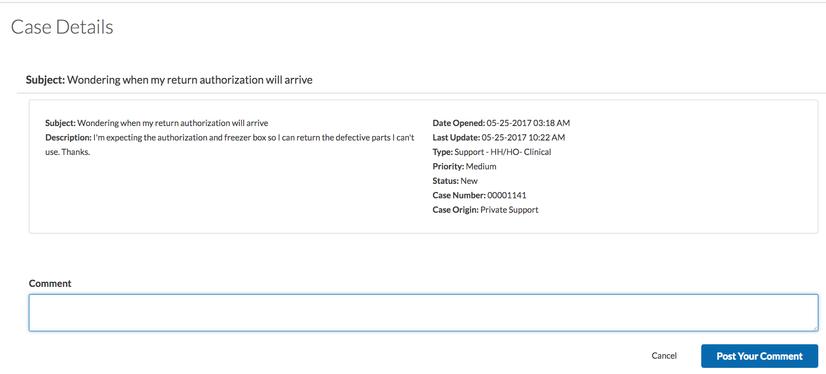Click the bold Case Number label
The width and height of the screenshot is (826, 374).
click(x=459, y=195)
